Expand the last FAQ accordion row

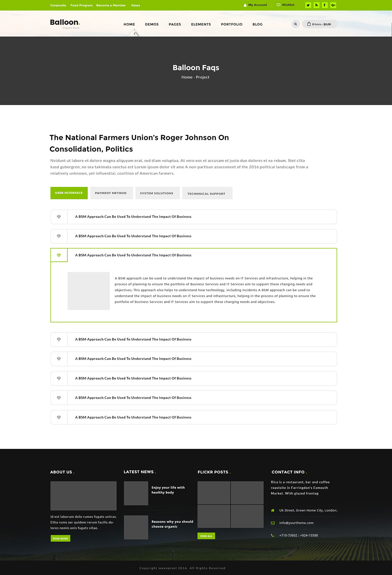click(194, 417)
